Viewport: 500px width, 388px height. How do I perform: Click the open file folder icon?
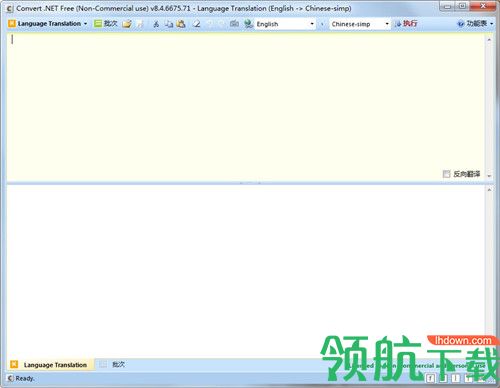click(127, 24)
